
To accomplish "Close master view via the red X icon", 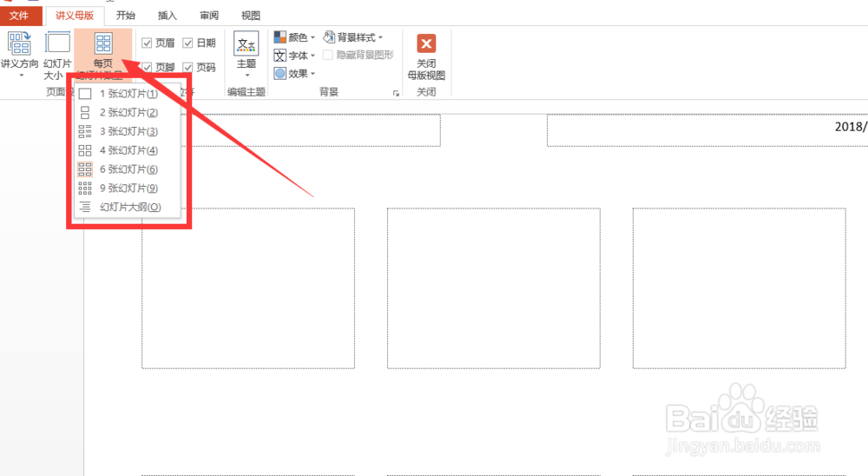I will 426,43.
